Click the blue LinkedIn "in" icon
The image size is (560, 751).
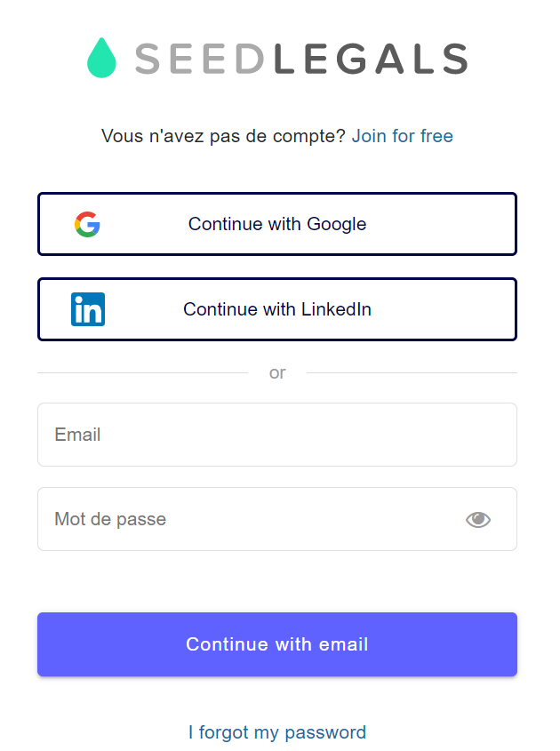[88, 309]
